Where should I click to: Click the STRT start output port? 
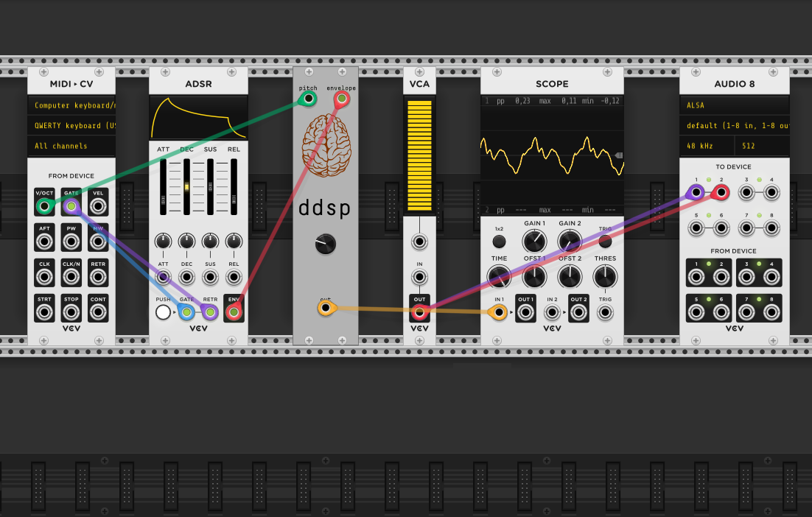click(44, 312)
